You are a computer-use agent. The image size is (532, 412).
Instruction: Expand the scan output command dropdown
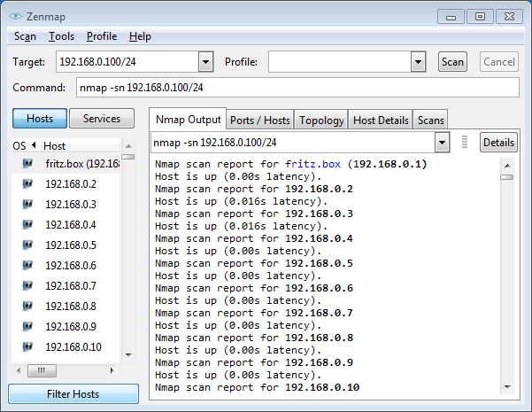(x=442, y=143)
